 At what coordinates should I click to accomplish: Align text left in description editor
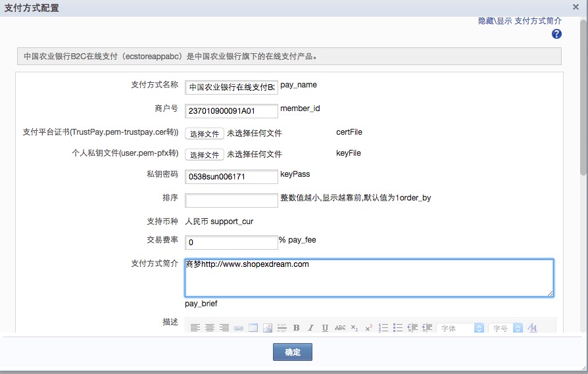tap(195, 328)
